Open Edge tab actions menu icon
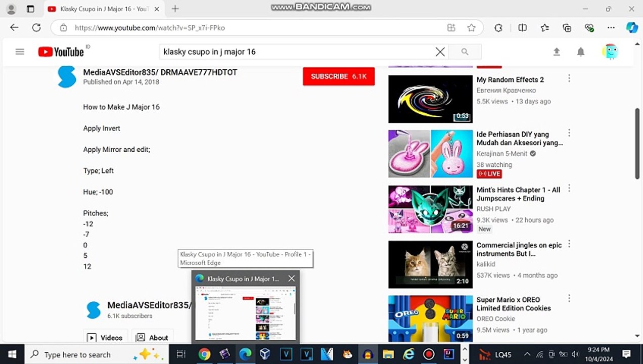 (30, 9)
